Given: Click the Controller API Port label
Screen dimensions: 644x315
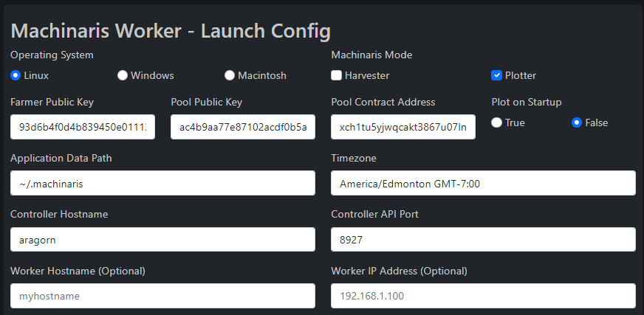Looking at the screenshot, I should (375, 214).
